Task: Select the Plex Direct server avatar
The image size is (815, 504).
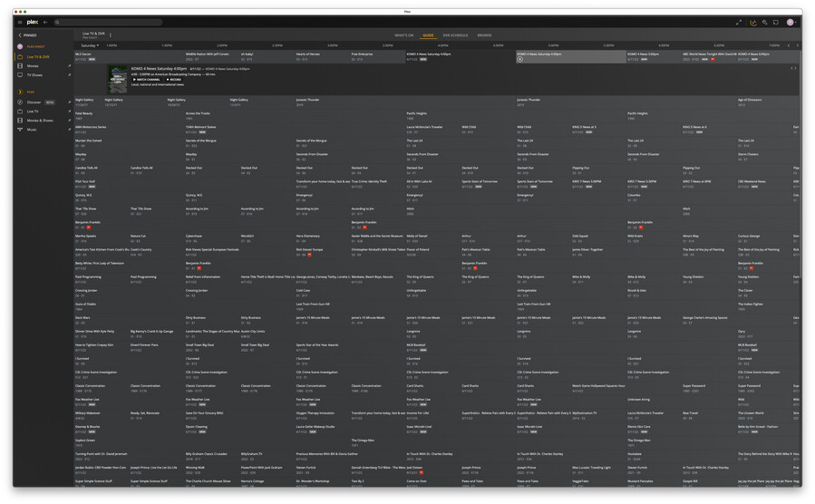Action: 20,47
